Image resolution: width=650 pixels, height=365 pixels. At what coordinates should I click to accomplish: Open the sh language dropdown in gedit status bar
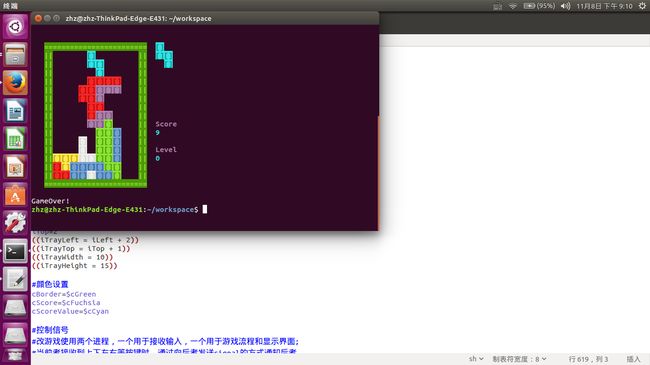pyautogui.click(x=476, y=359)
